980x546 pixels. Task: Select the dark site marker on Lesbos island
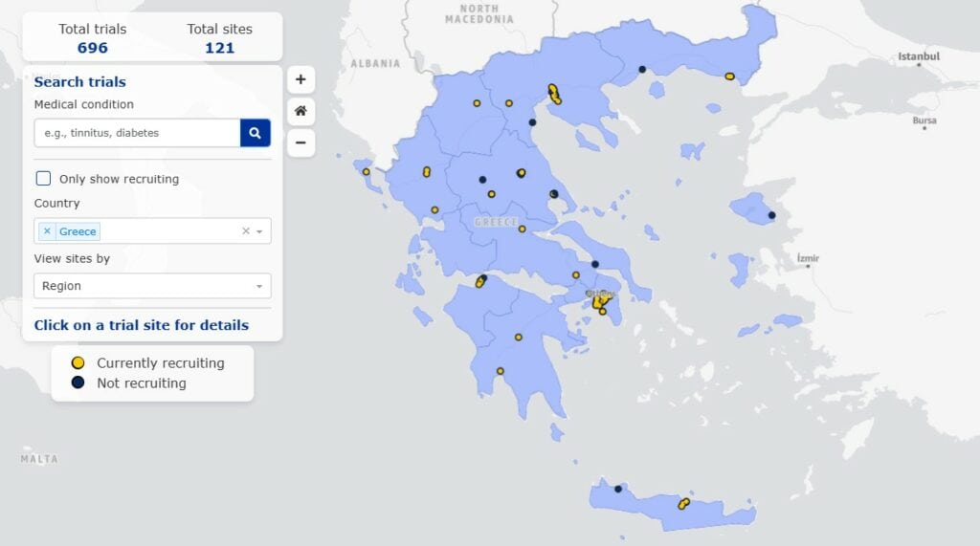tap(771, 215)
